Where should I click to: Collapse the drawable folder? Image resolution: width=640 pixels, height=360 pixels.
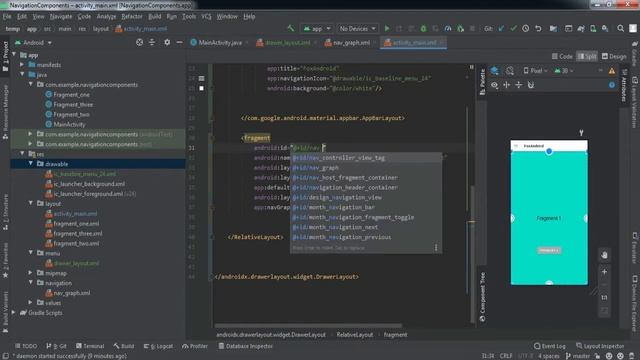tap(31, 164)
